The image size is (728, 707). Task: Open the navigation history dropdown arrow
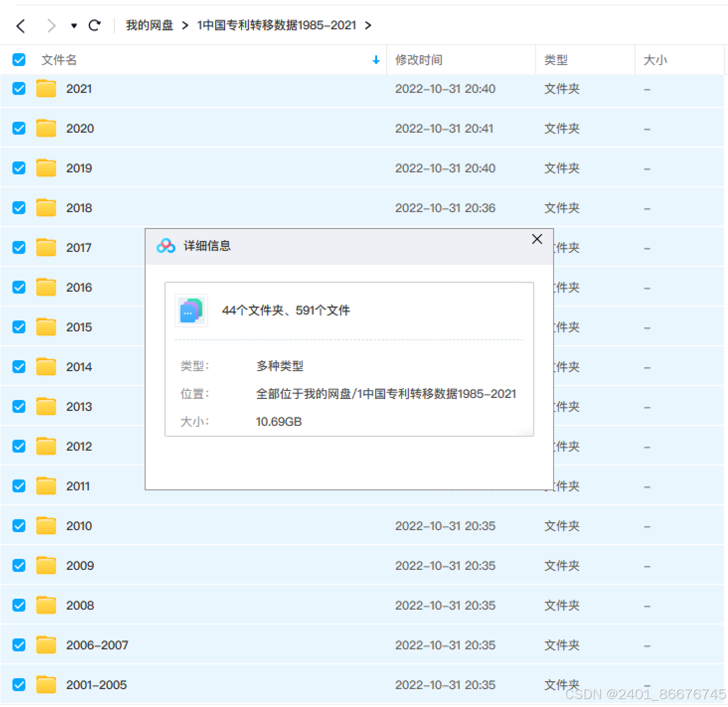tap(74, 25)
